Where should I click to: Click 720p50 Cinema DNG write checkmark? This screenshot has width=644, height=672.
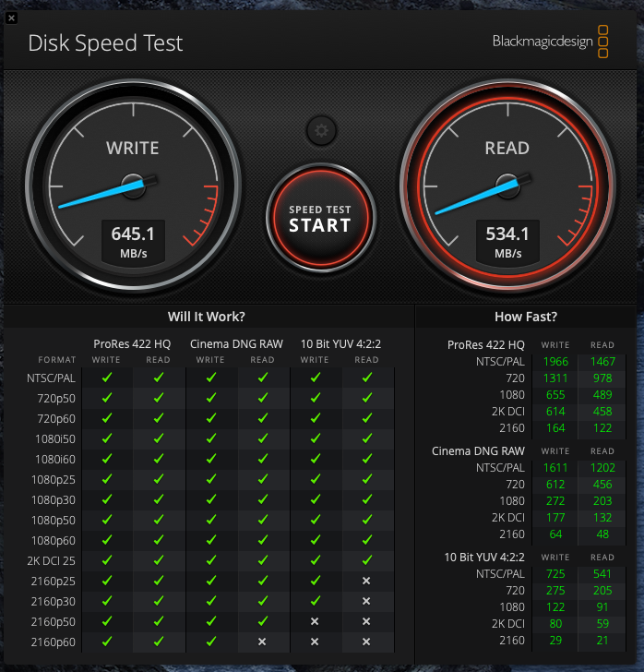pos(211,397)
